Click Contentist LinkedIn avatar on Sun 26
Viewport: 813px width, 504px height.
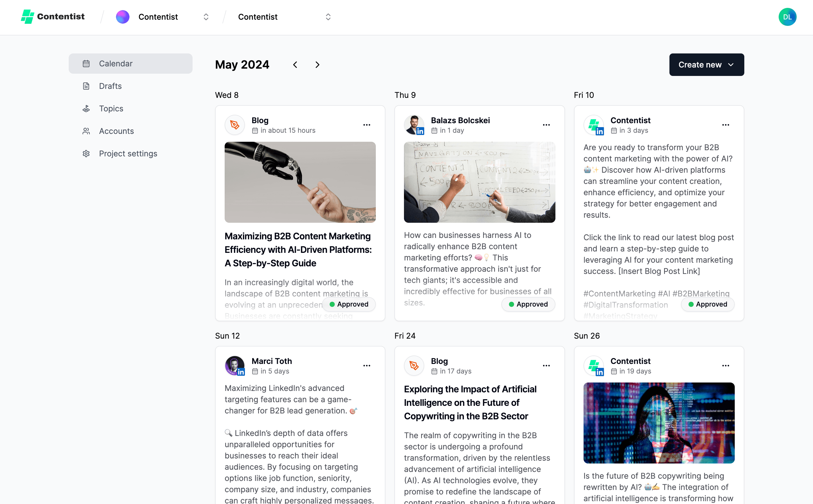pyautogui.click(x=593, y=366)
